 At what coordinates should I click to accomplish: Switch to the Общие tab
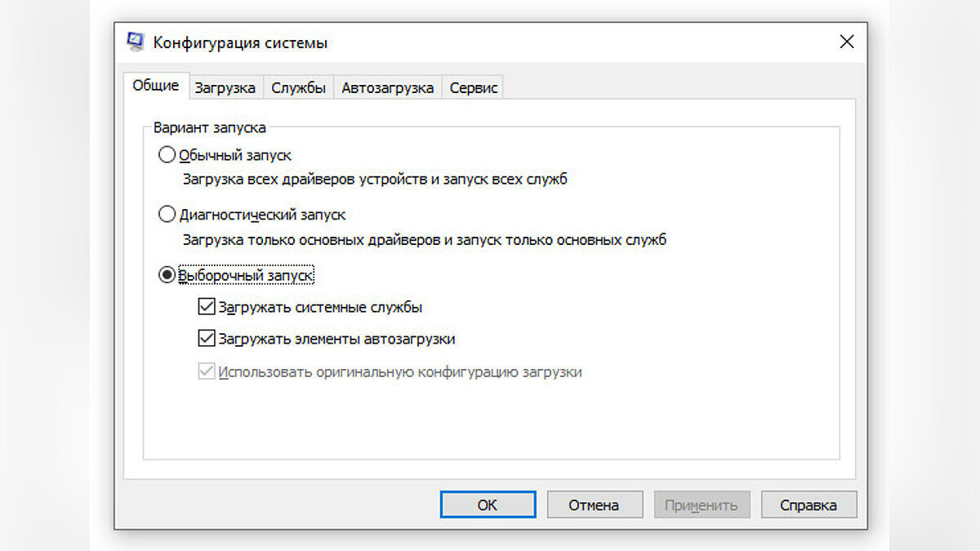[x=155, y=87]
